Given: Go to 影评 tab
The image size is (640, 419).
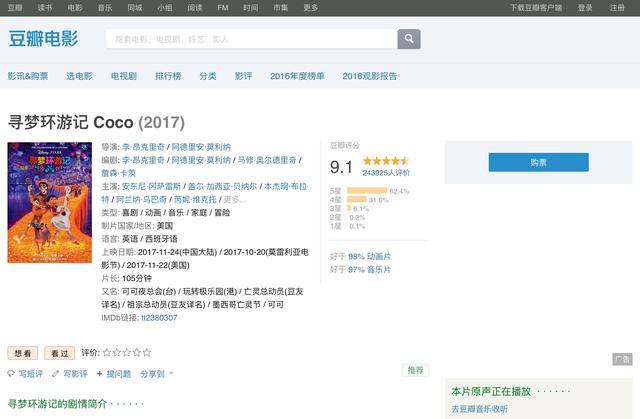Looking at the screenshot, I should [x=243, y=76].
